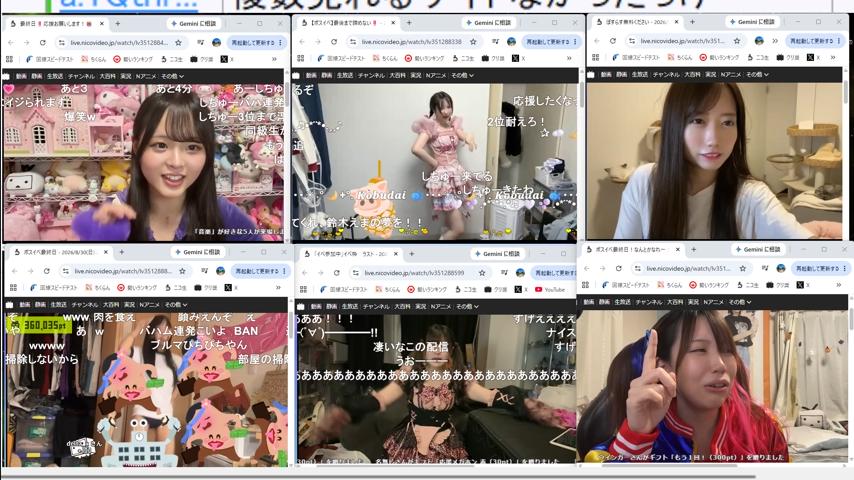Viewport: 854px width, 480px height.
Task: Expand その他 menu in ぽすらず無料ください window
Action: (757, 74)
